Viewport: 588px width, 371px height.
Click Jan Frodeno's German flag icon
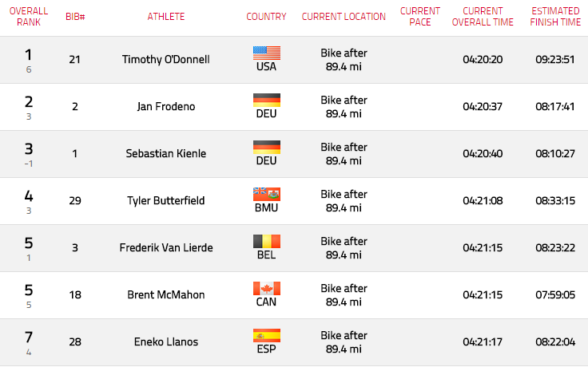[267, 101]
